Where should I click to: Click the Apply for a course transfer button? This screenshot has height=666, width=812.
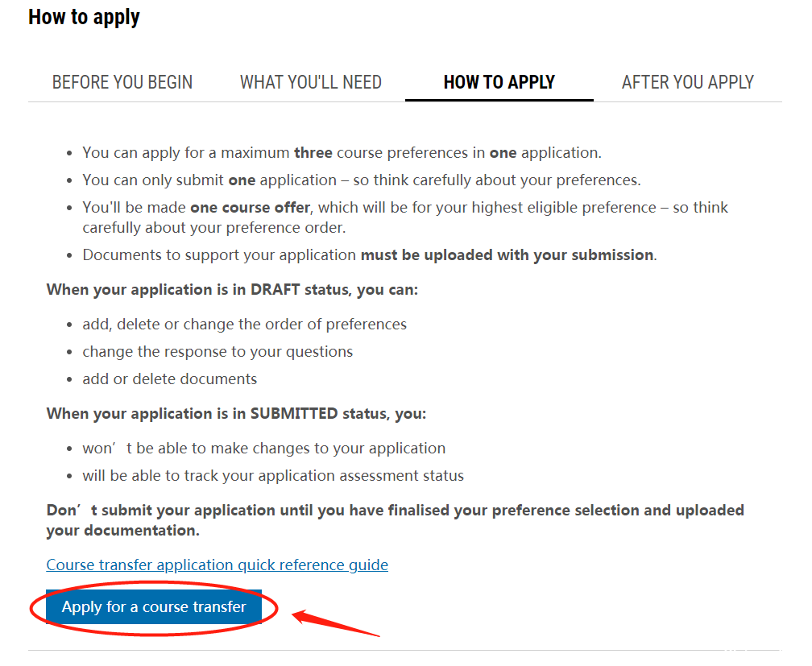[154, 606]
